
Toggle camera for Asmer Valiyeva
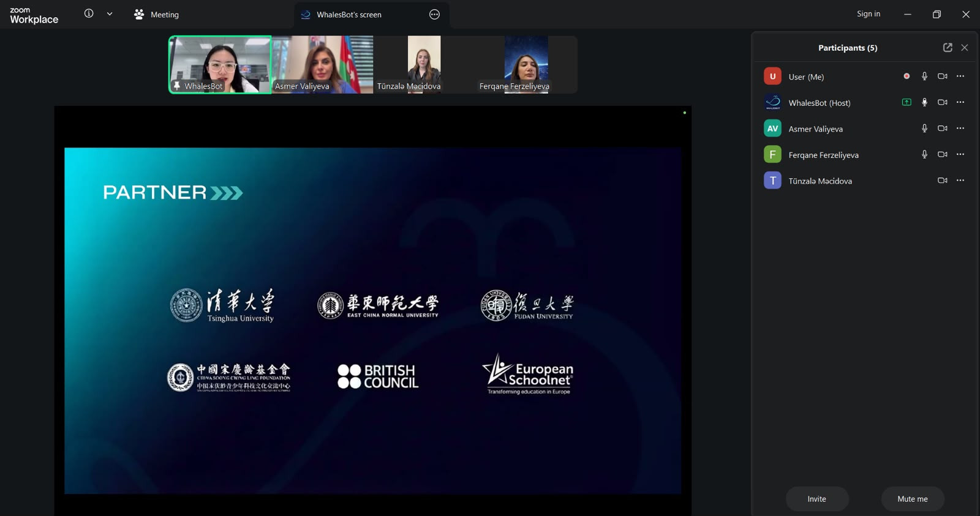pyautogui.click(x=943, y=129)
